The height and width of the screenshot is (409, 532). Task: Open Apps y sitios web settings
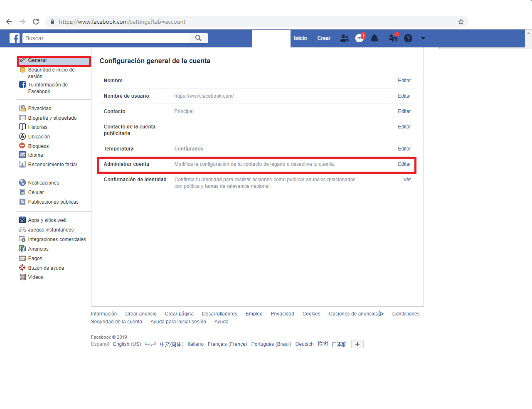[x=47, y=220]
